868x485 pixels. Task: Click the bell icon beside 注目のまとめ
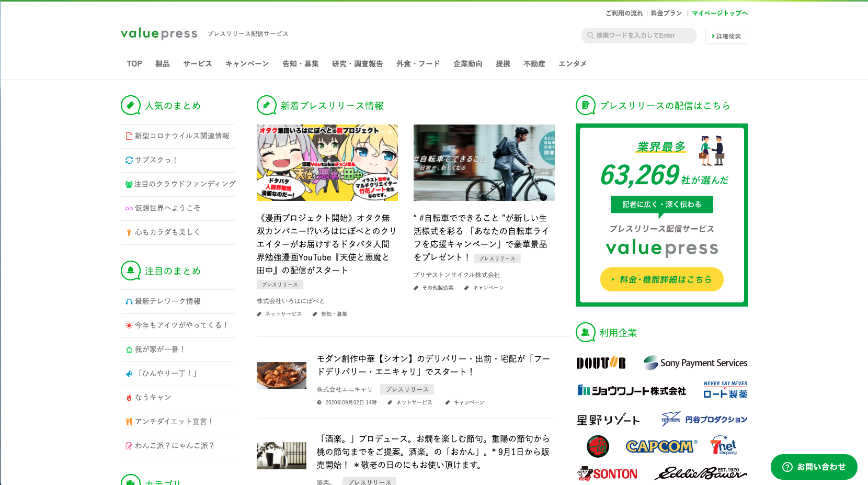131,270
